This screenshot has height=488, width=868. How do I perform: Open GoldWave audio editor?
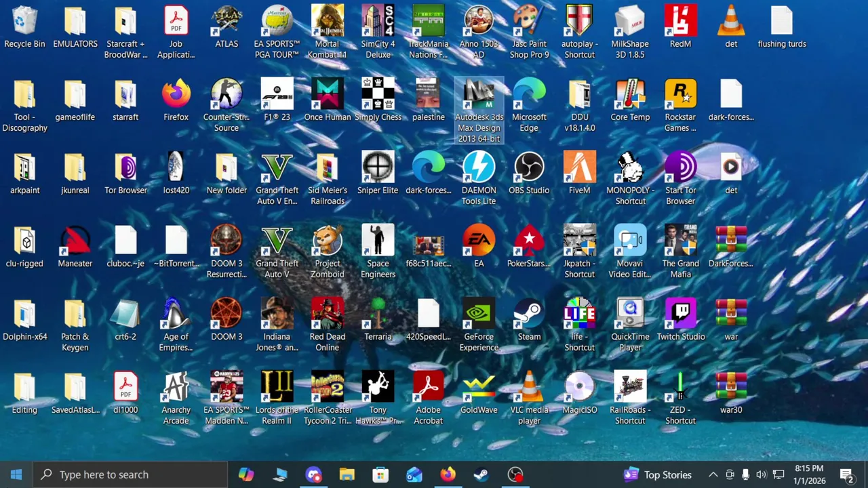coord(479,393)
